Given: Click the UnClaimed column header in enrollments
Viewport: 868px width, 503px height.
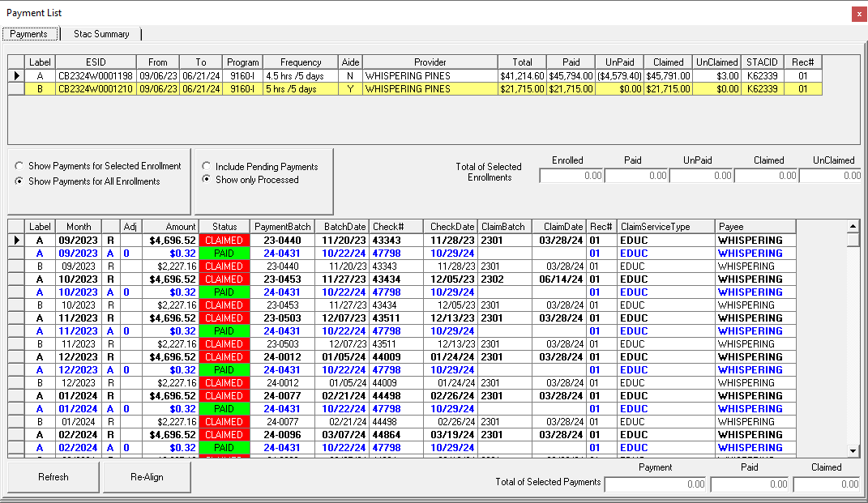Looking at the screenshot, I should point(717,62).
